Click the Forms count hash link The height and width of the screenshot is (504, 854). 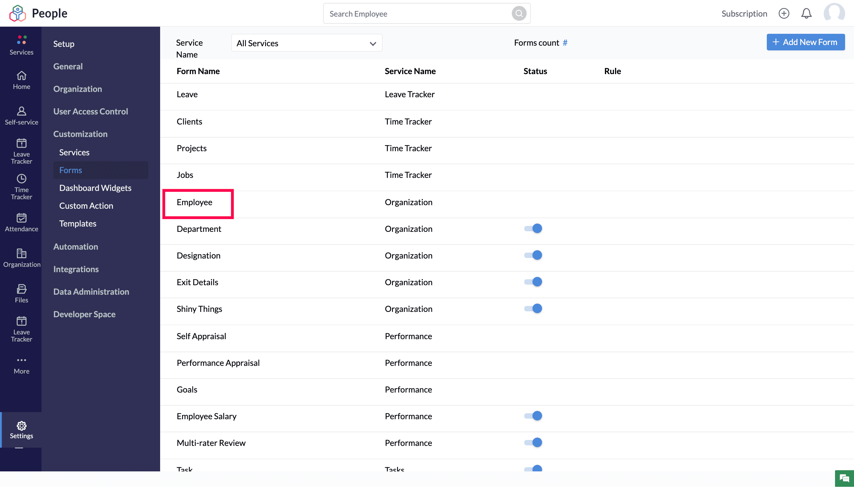565,42
